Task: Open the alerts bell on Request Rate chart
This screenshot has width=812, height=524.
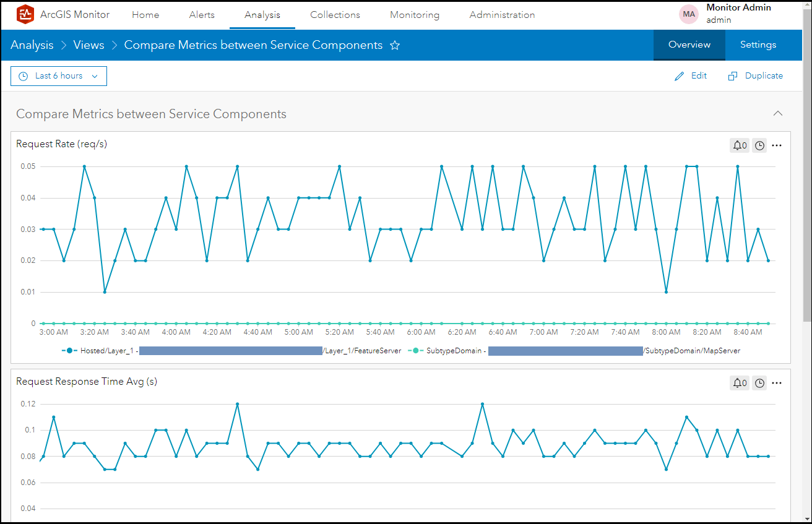Action: [740, 145]
